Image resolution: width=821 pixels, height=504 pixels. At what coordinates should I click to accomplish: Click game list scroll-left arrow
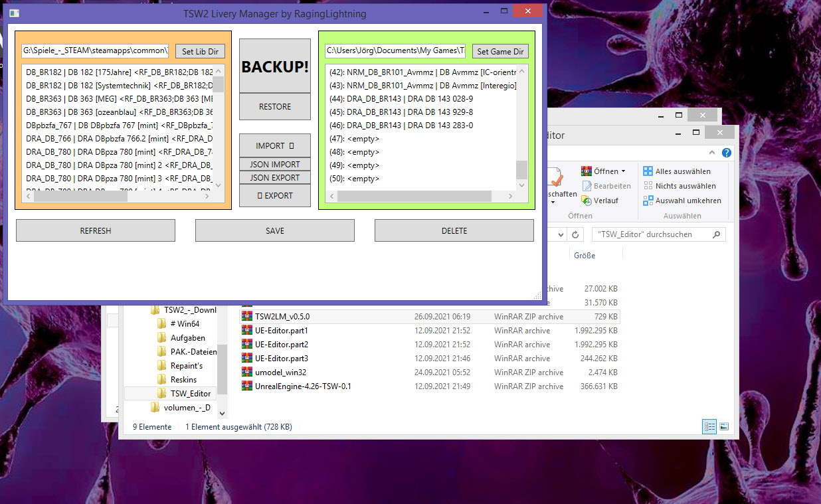tap(332, 197)
